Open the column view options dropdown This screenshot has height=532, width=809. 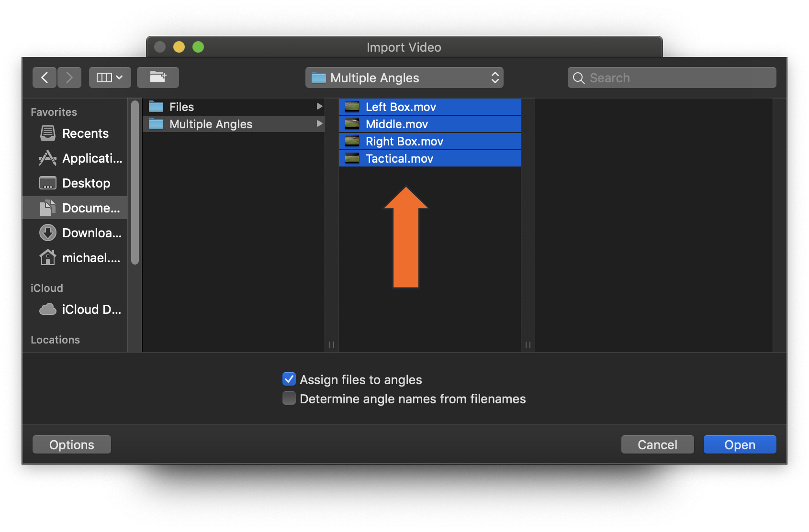[110, 77]
